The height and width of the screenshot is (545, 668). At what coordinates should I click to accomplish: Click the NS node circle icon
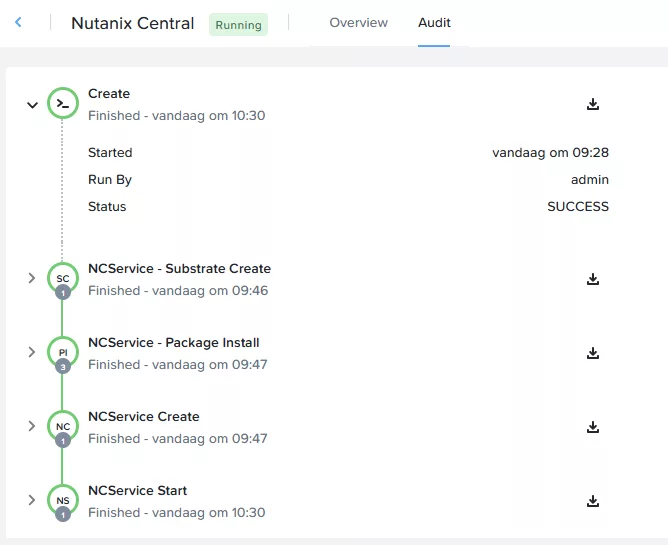point(62,501)
